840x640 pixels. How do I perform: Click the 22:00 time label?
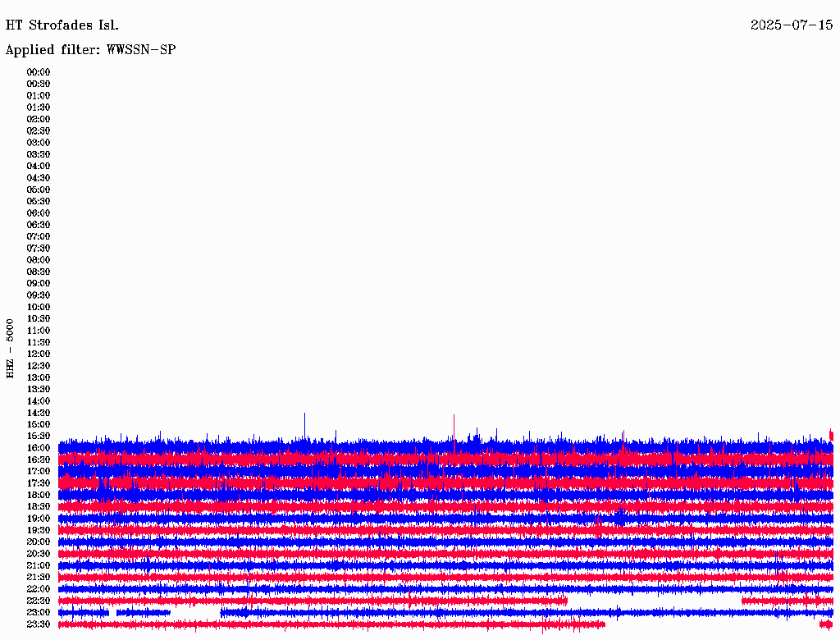click(39, 589)
